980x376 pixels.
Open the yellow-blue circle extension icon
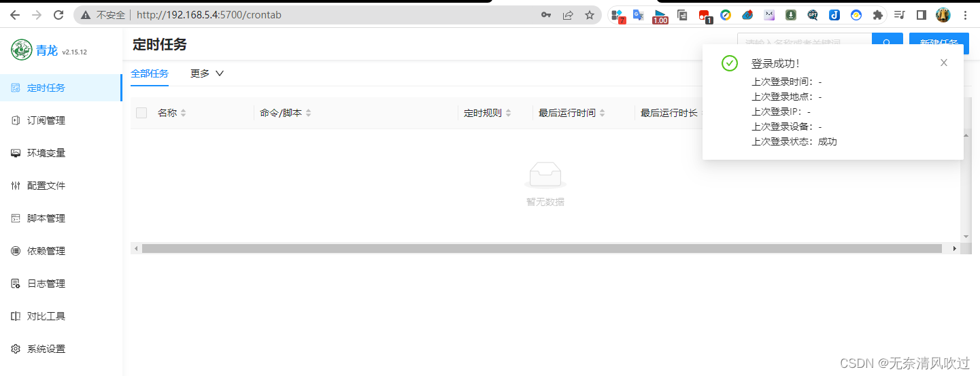coord(856,15)
